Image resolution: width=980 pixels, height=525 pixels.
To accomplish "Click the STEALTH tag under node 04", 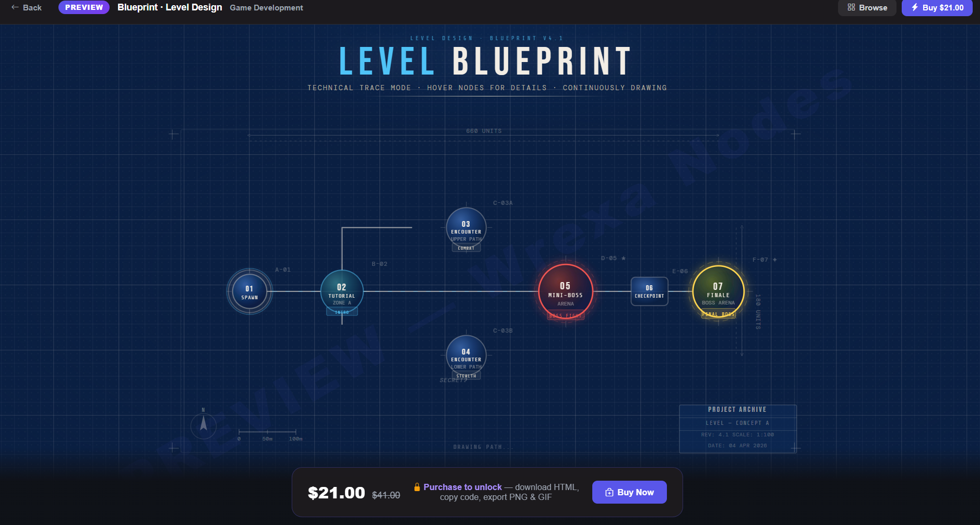I will pyautogui.click(x=467, y=375).
